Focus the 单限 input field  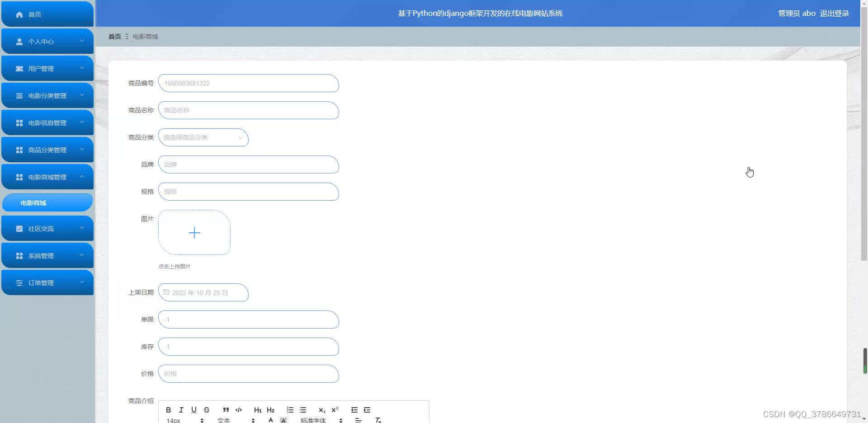pos(249,320)
